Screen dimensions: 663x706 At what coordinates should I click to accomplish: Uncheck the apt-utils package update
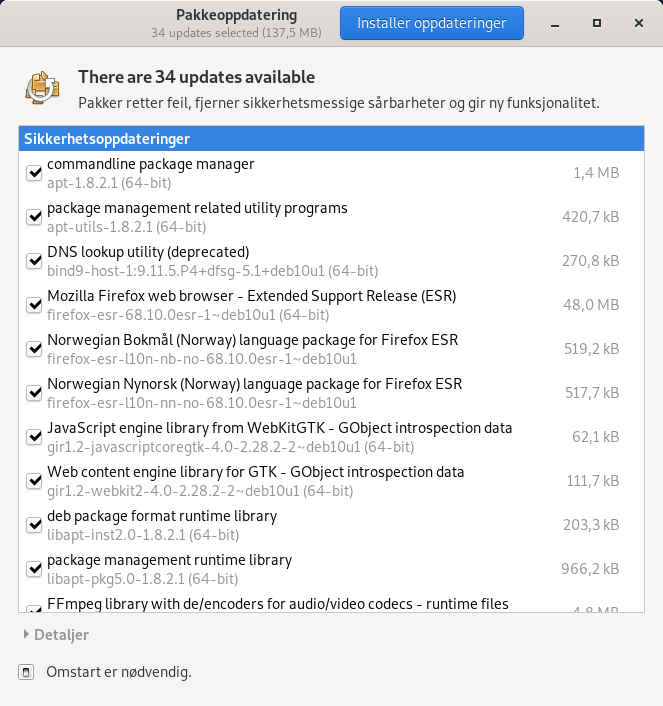pos(33,217)
